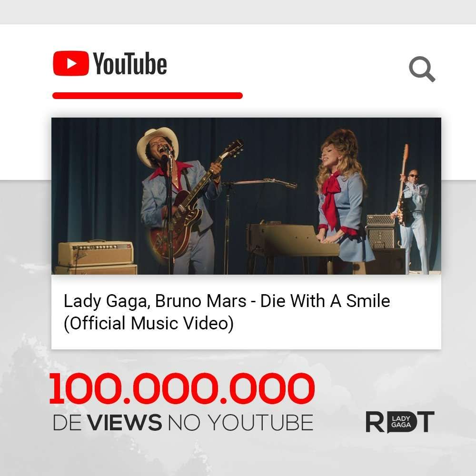Click the Lady Gaga, Bruno Mars video title

227,312
